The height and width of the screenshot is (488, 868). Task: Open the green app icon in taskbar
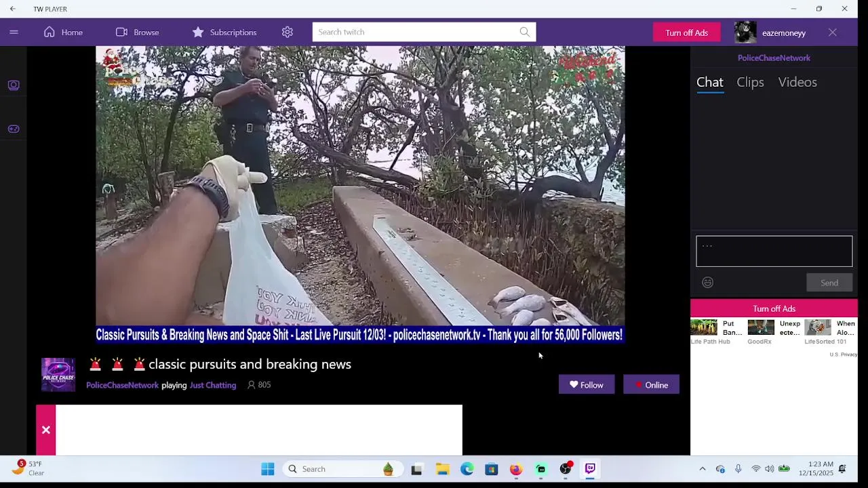(541, 469)
